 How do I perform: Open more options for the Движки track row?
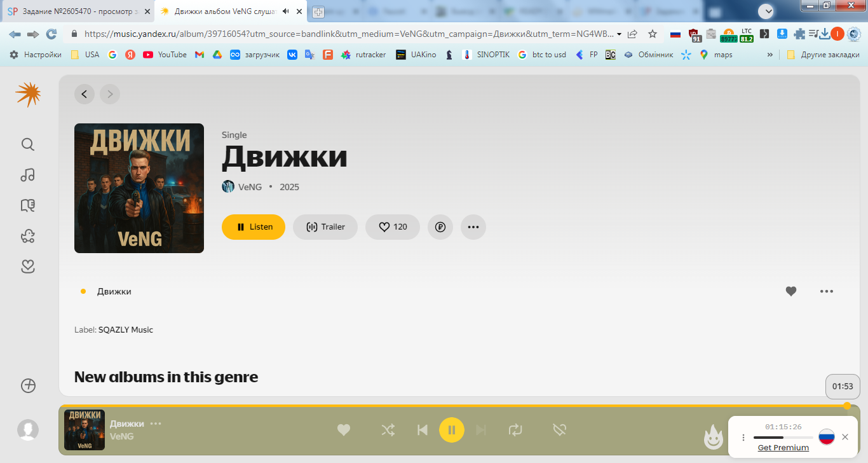click(x=827, y=291)
